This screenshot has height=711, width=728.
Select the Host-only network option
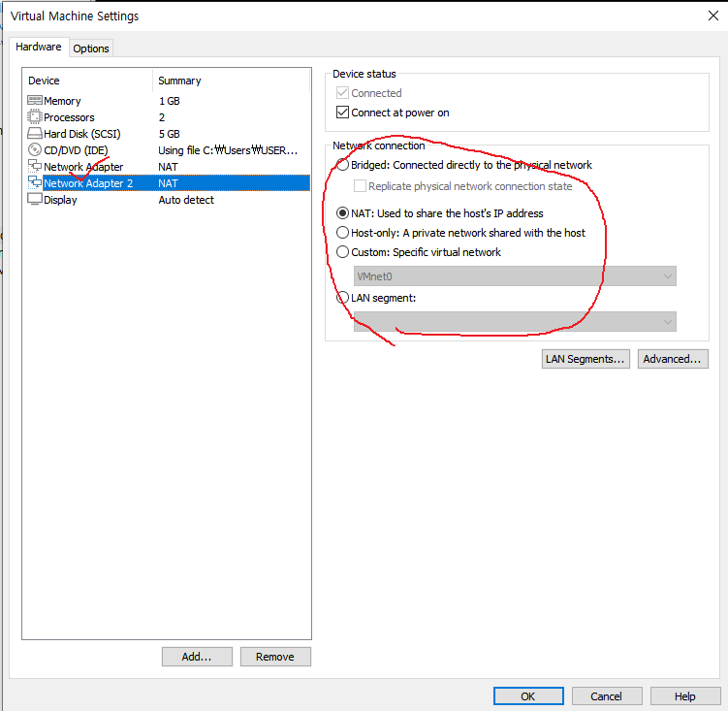pyautogui.click(x=342, y=233)
